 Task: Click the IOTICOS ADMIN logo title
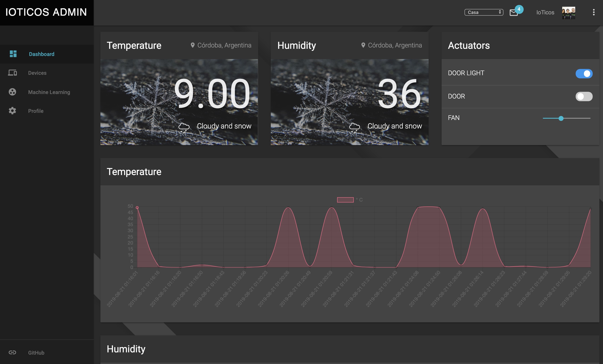46,12
